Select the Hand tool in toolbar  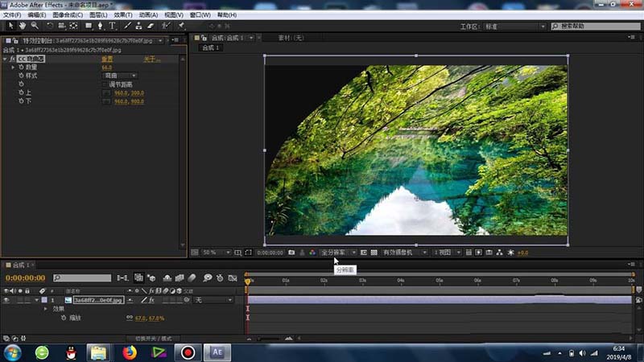(x=22, y=26)
